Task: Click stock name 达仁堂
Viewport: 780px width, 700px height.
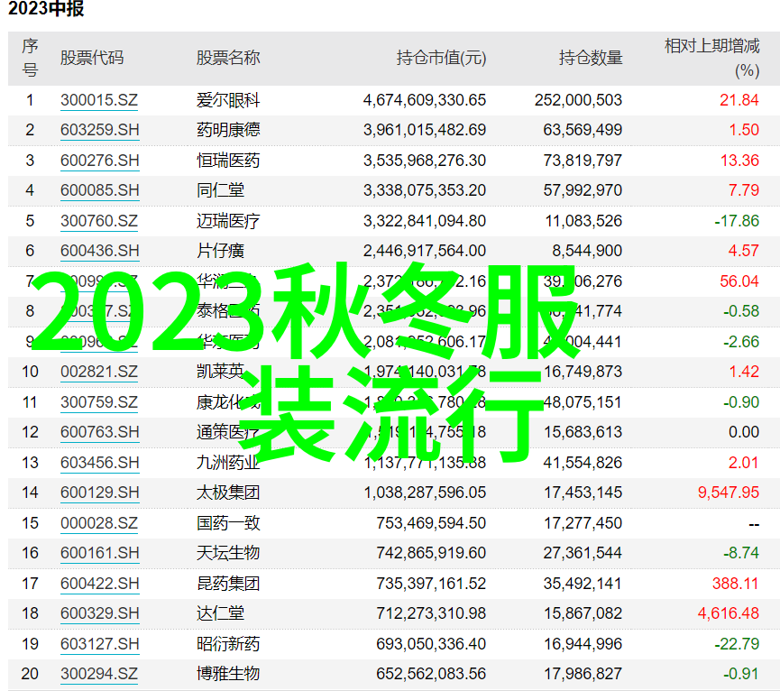Action: point(220,612)
